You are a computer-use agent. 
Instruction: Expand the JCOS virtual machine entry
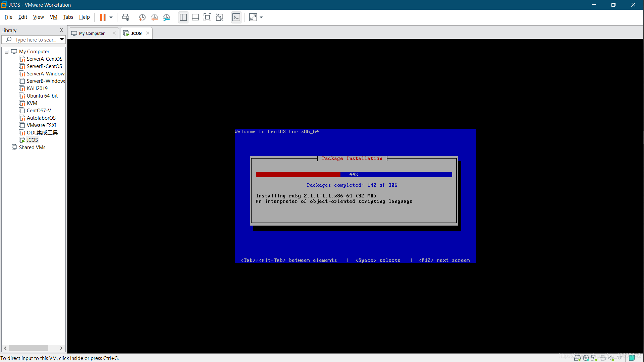(32, 140)
